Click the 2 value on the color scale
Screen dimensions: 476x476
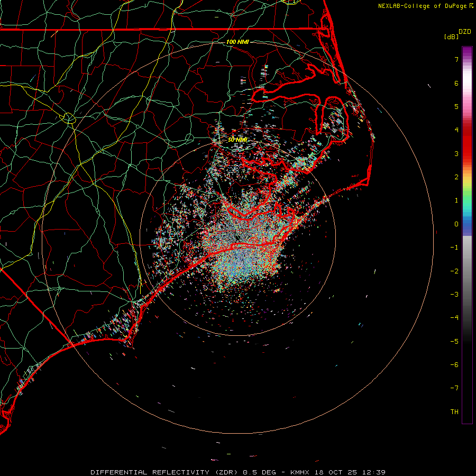point(456,177)
